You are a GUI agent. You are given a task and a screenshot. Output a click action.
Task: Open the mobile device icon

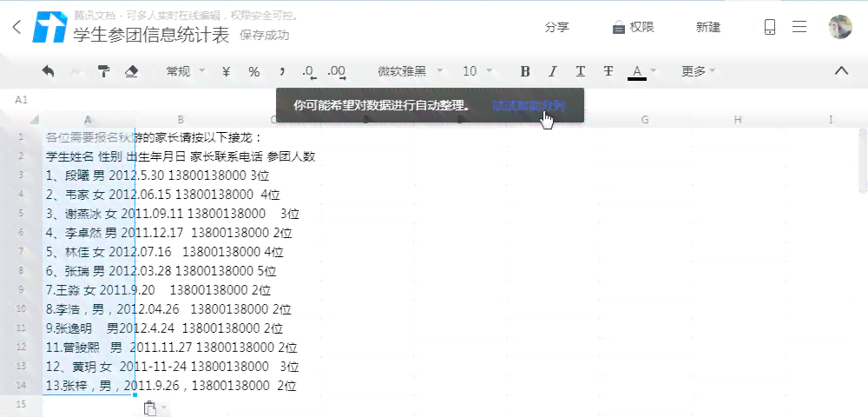[x=769, y=27]
